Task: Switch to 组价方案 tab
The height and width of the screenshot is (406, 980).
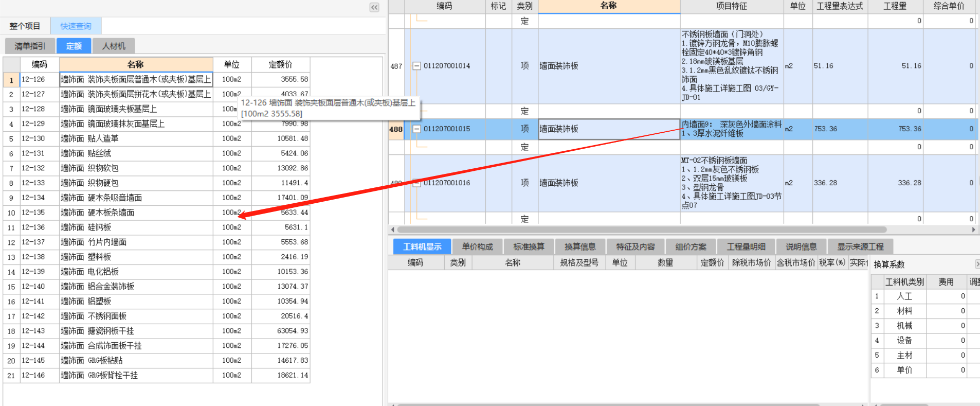Action: 691,246
